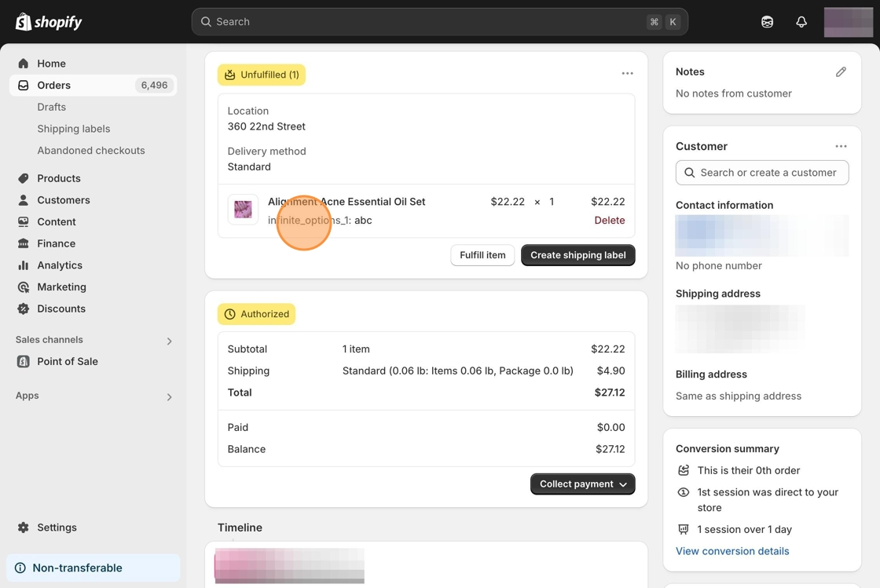
Task: Expand the Apps section
Action: click(169, 397)
